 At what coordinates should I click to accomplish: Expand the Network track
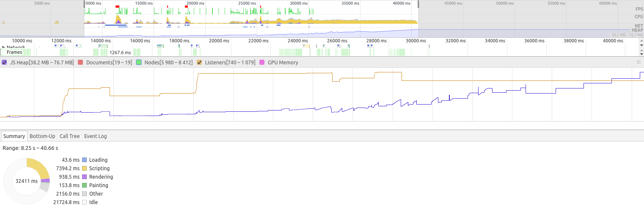click(4, 47)
